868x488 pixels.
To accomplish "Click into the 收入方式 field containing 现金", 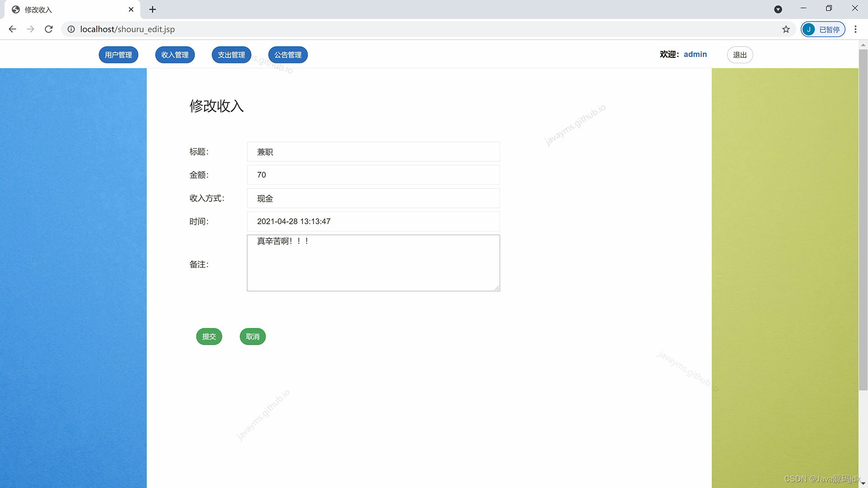I will 373,198.
